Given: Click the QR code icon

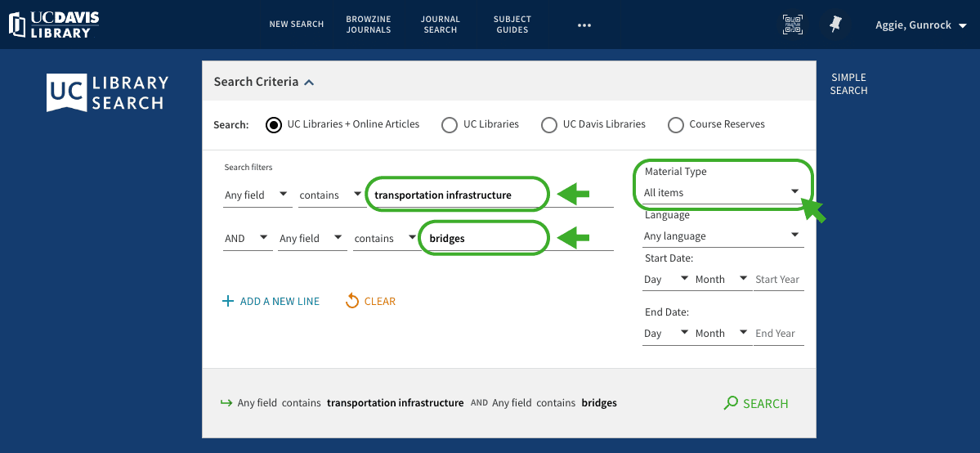Looking at the screenshot, I should pyautogui.click(x=792, y=25).
